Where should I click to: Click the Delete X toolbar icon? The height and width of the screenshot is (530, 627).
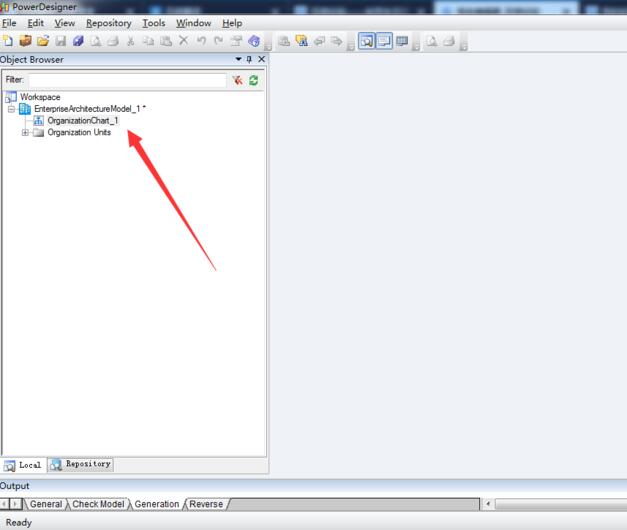(183, 41)
